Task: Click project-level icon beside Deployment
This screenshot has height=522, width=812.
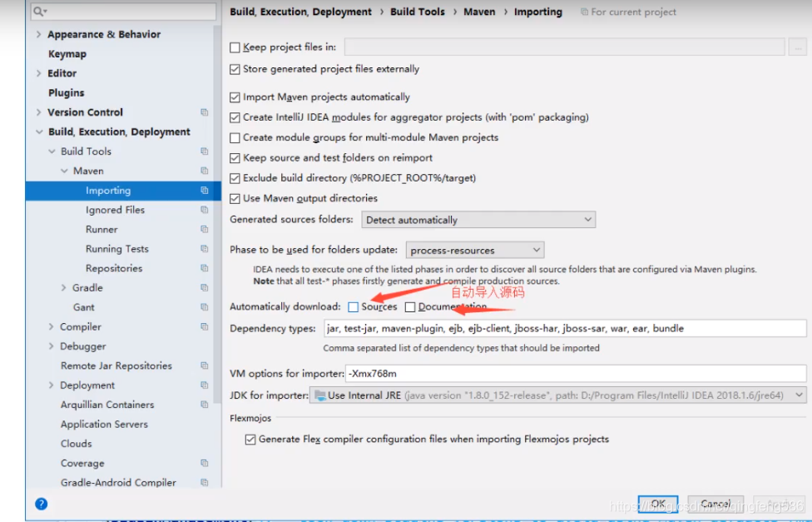Action: pos(205,385)
